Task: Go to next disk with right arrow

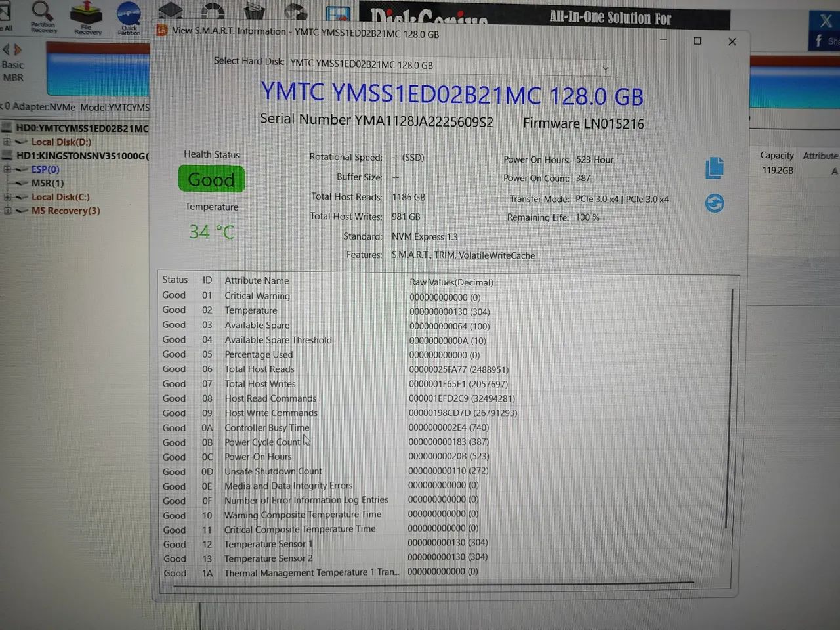Action: point(18,49)
